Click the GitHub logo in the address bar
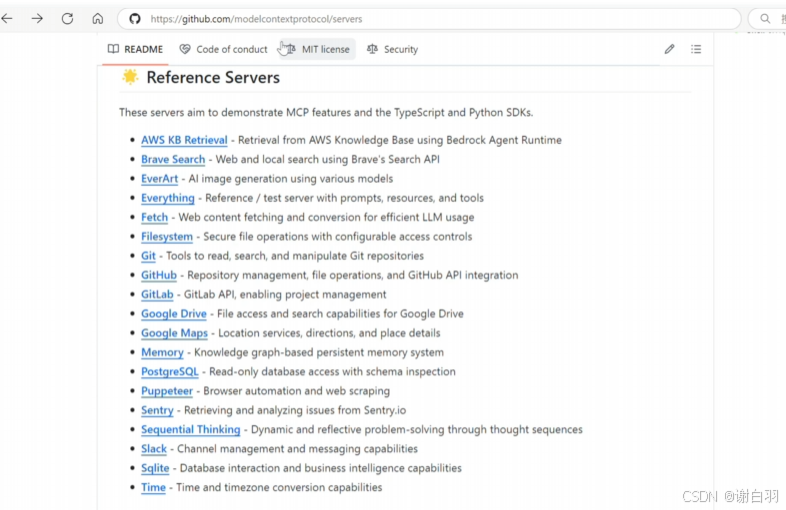The width and height of the screenshot is (786, 510). click(x=134, y=19)
